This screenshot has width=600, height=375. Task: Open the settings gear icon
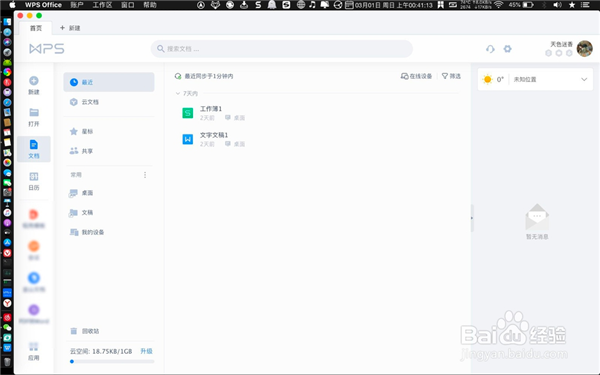point(507,49)
